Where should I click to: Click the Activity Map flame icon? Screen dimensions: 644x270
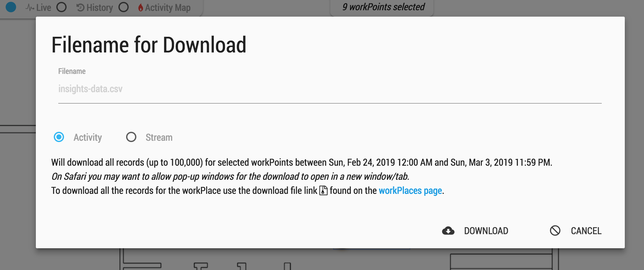click(x=141, y=8)
